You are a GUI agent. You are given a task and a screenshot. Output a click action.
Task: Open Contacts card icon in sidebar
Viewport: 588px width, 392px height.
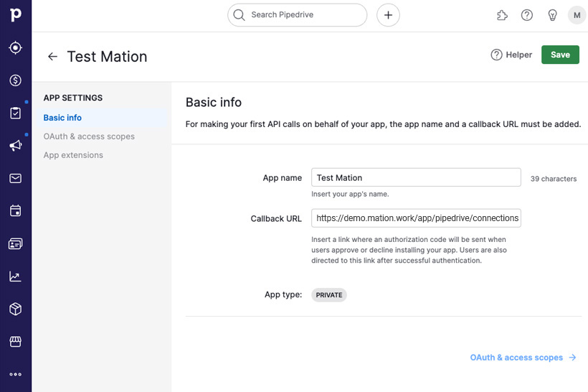(15, 243)
